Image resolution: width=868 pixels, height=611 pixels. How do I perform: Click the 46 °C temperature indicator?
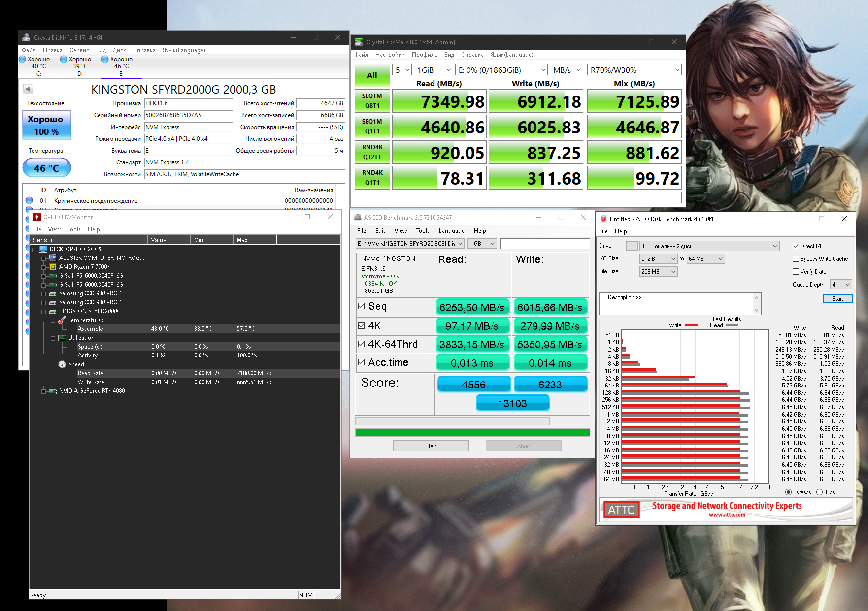click(47, 168)
